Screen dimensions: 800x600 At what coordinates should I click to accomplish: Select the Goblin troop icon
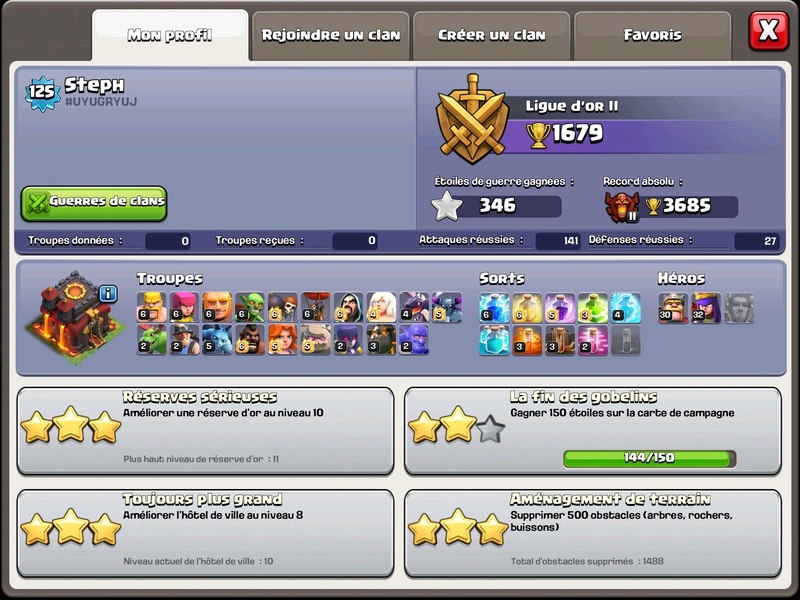[x=250, y=307]
